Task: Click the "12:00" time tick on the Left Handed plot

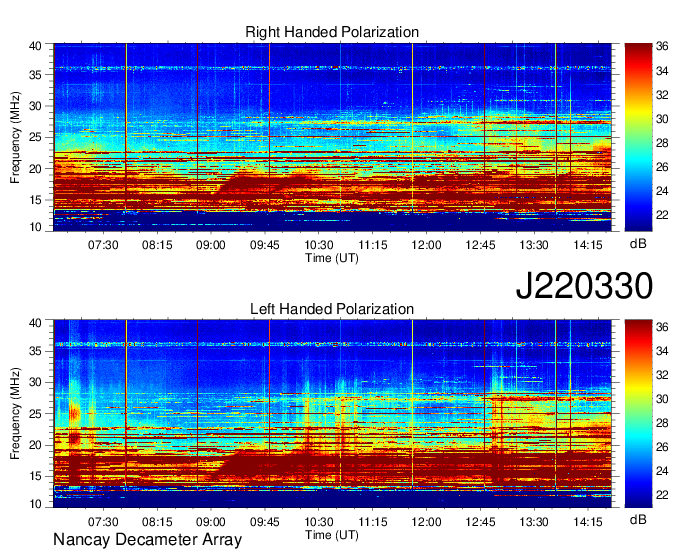Action: [x=426, y=522]
